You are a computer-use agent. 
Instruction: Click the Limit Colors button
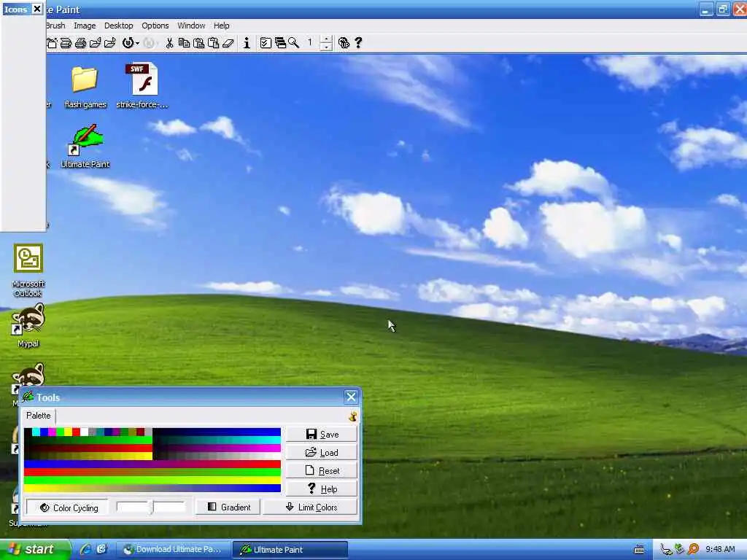click(311, 507)
